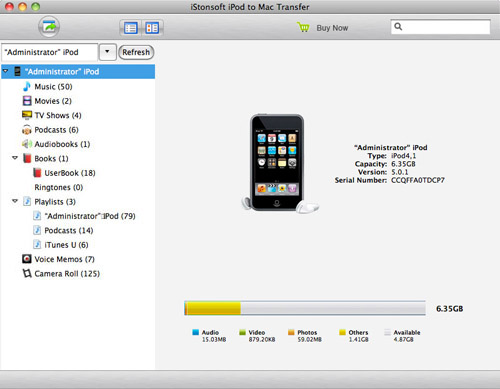The height and width of the screenshot is (389, 500).
Task: Select Books (1) in the tree
Action: [51, 159]
